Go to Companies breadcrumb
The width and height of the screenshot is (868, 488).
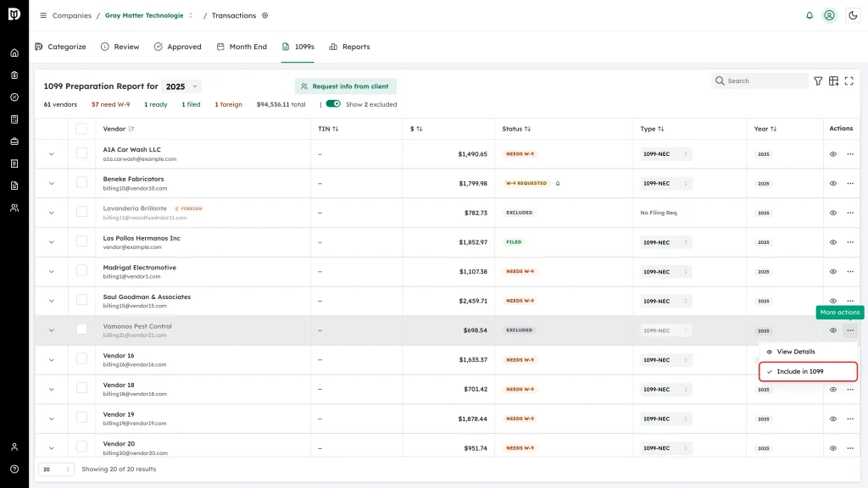click(72, 15)
